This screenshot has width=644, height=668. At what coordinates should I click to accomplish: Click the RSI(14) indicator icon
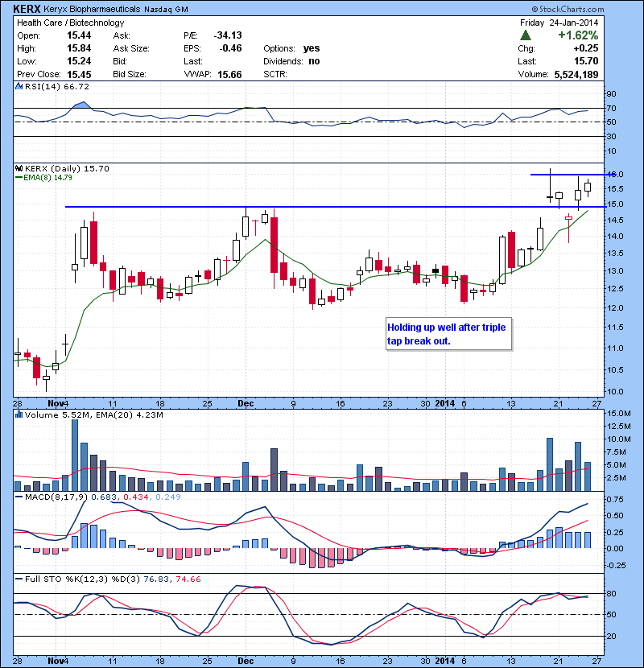coord(19,86)
